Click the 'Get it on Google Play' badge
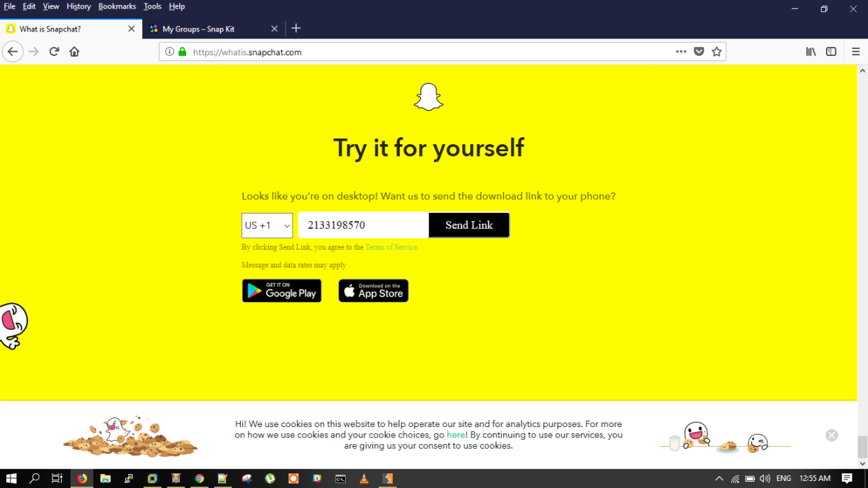 point(281,291)
